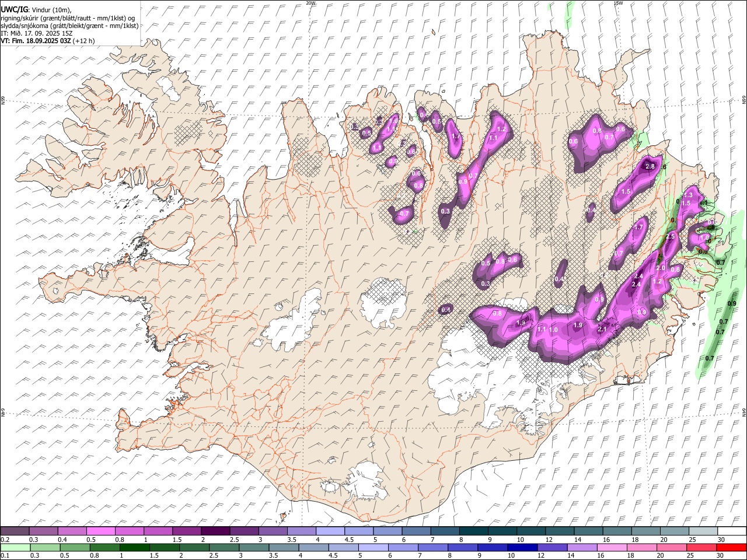Pick the bottom legend bright red swatch after 30
This screenshot has width=747, height=560.
coord(732,547)
